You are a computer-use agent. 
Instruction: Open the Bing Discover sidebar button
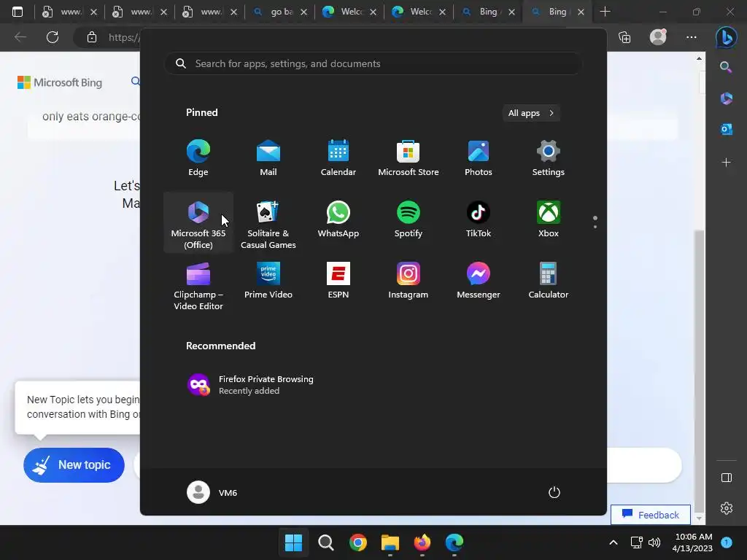[727, 37]
